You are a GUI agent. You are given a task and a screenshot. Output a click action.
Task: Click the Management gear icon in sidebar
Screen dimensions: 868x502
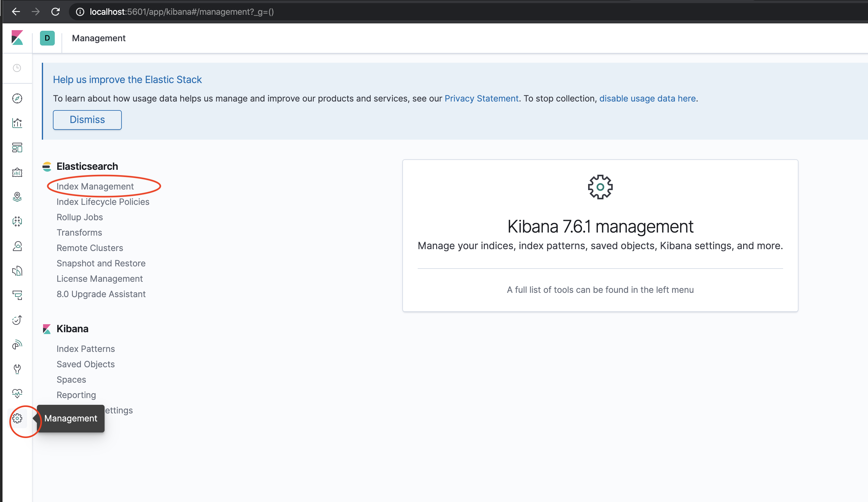point(17,418)
